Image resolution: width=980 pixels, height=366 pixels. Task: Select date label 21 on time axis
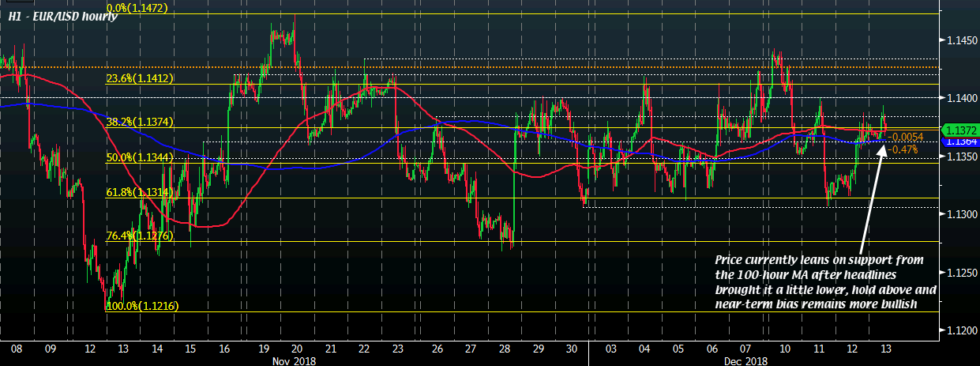tap(332, 349)
